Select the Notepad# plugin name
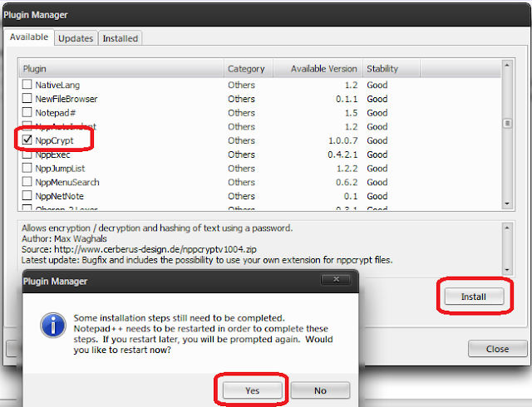Viewport: 532px width, 407px height. tap(56, 113)
